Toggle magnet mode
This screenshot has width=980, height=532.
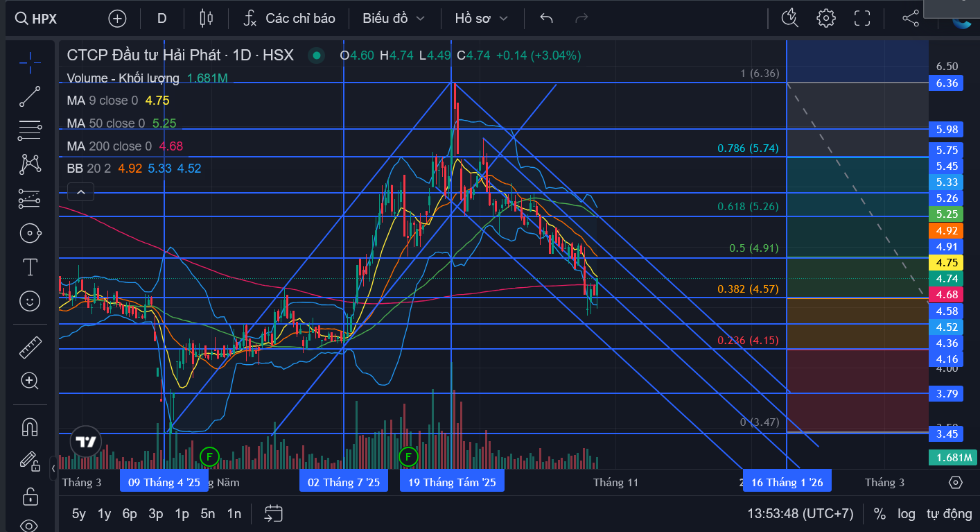point(30,427)
